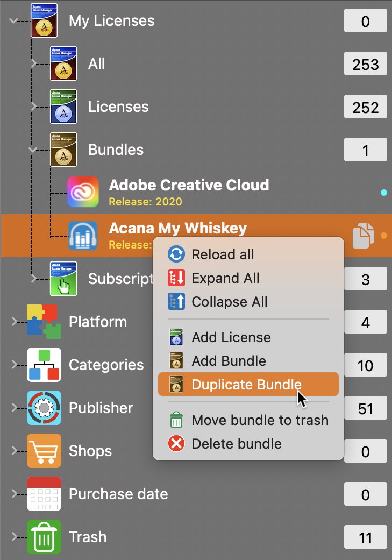Click the 4 count badge for Platform
The width and height of the screenshot is (392, 560).
click(365, 322)
